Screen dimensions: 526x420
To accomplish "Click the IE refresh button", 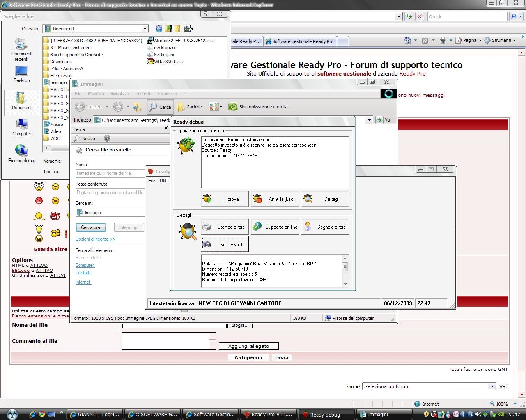I will 409,16.
